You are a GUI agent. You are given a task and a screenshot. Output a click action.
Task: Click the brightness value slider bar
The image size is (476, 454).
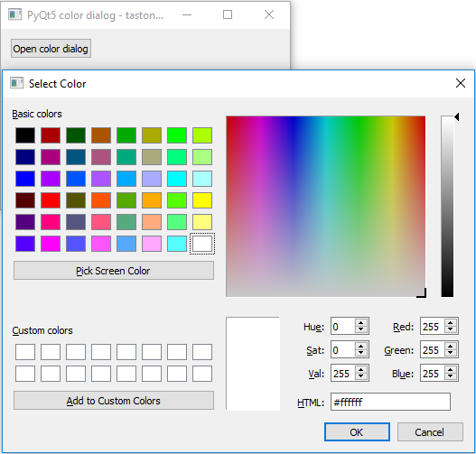click(447, 206)
